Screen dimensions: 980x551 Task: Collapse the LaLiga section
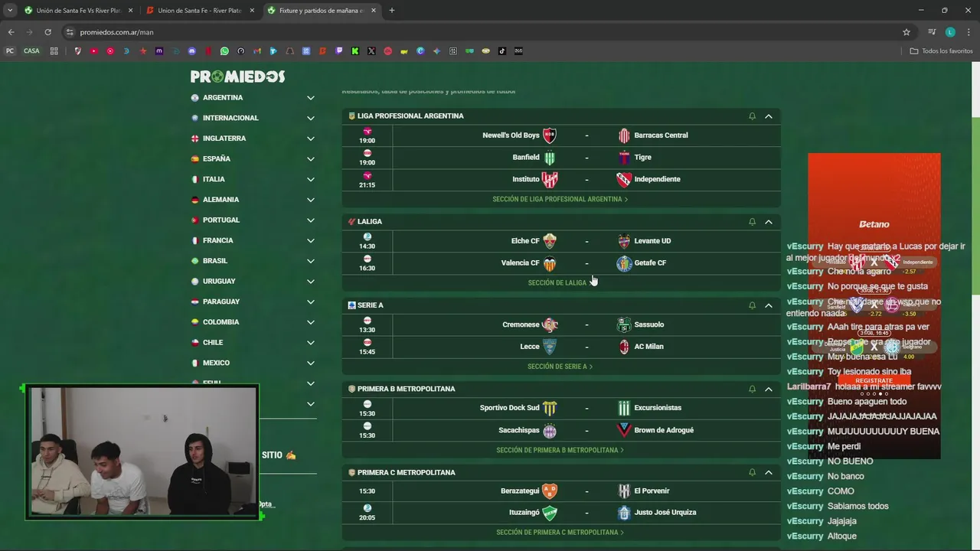tap(769, 222)
